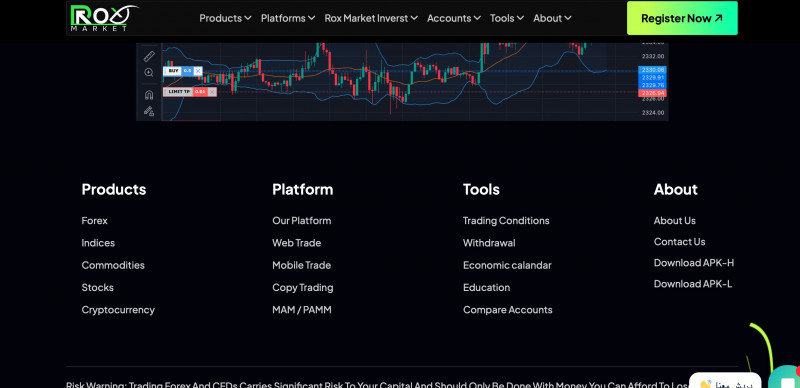Toggle the magnet snap tool on the chart

tap(149, 94)
